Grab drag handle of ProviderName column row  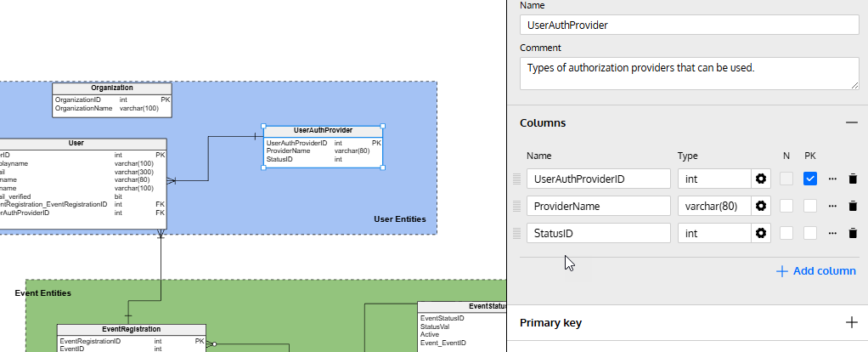pyautogui.click(x=515, y=206)
